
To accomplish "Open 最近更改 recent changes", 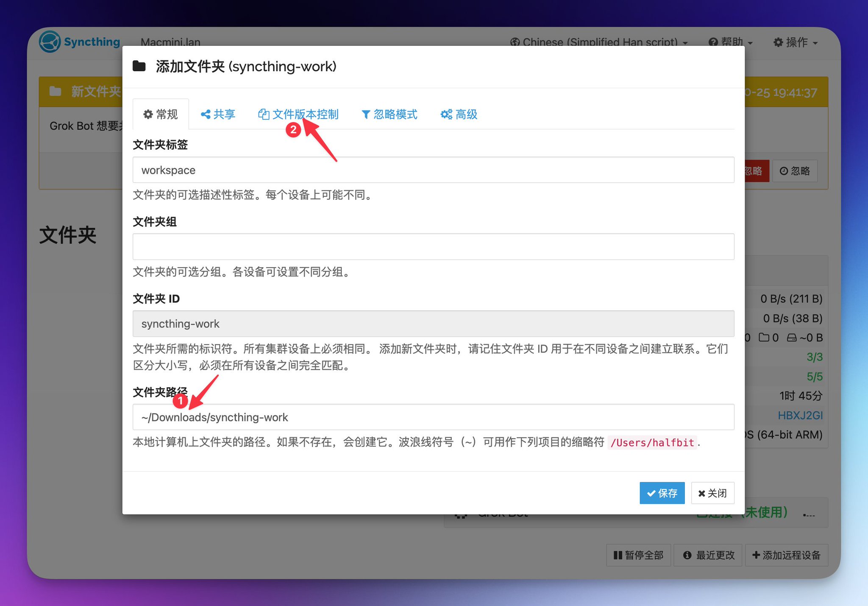I will pyautogui.click(x=709, y=555).
